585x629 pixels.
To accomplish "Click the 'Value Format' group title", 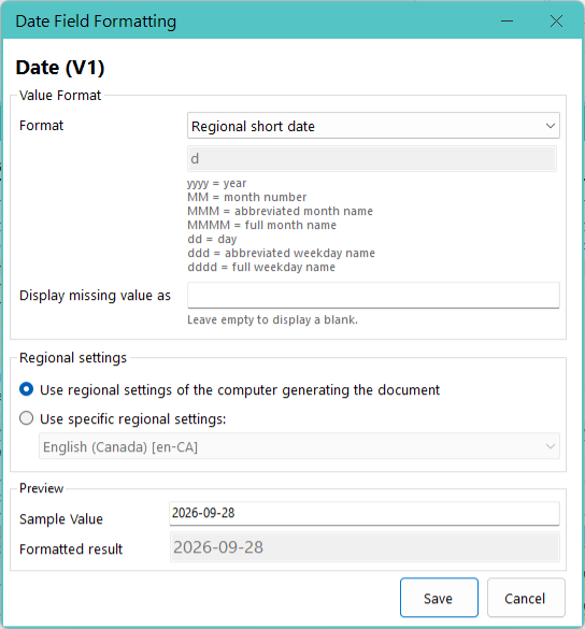I will click(x=60, y=95).
